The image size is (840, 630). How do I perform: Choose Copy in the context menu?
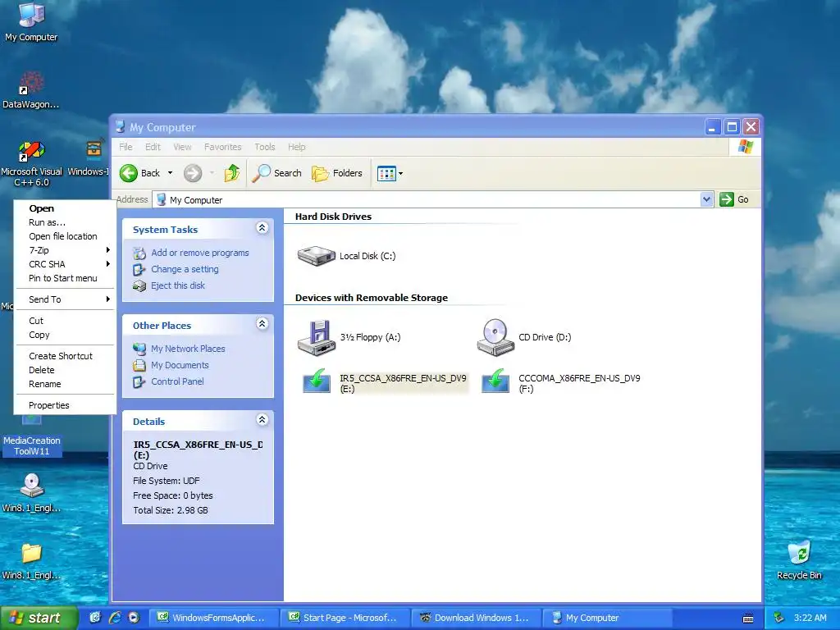64,335
